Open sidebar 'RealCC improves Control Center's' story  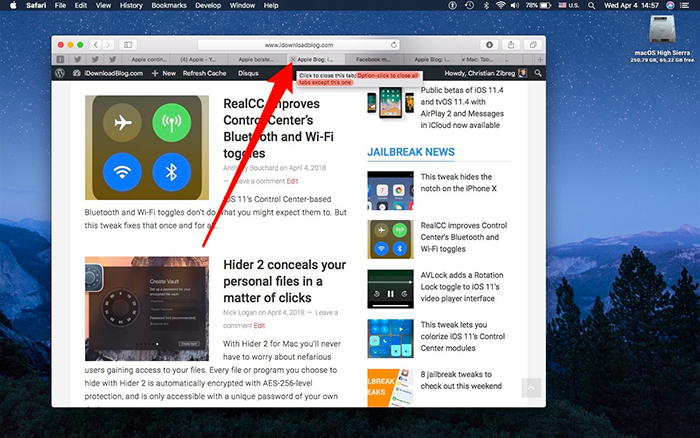(x=464, y=237)
